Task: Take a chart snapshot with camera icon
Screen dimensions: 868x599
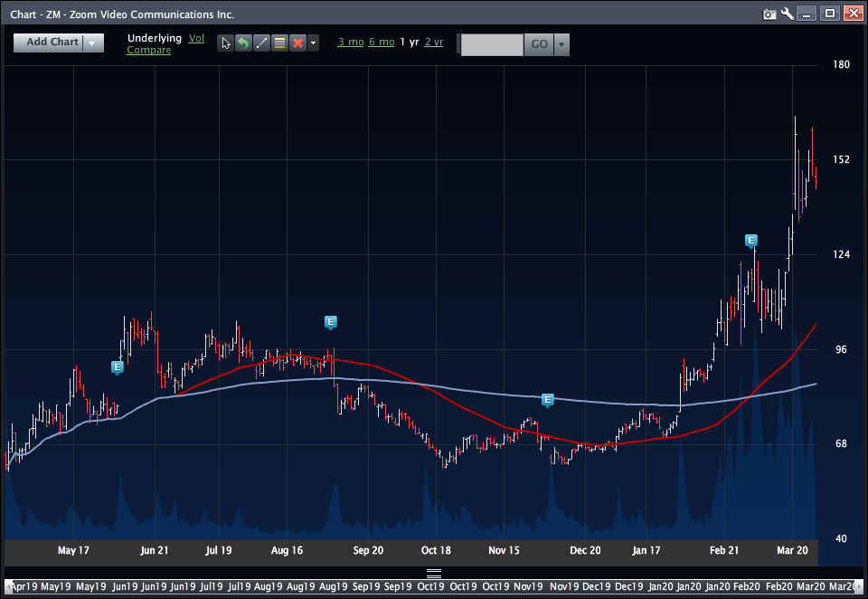Action: tap(769, 14)
